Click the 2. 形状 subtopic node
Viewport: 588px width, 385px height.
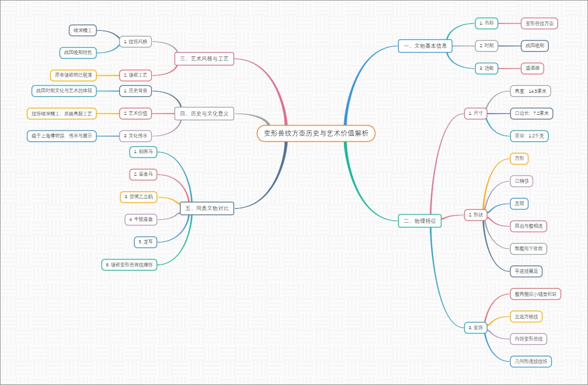tap(475, 215)
